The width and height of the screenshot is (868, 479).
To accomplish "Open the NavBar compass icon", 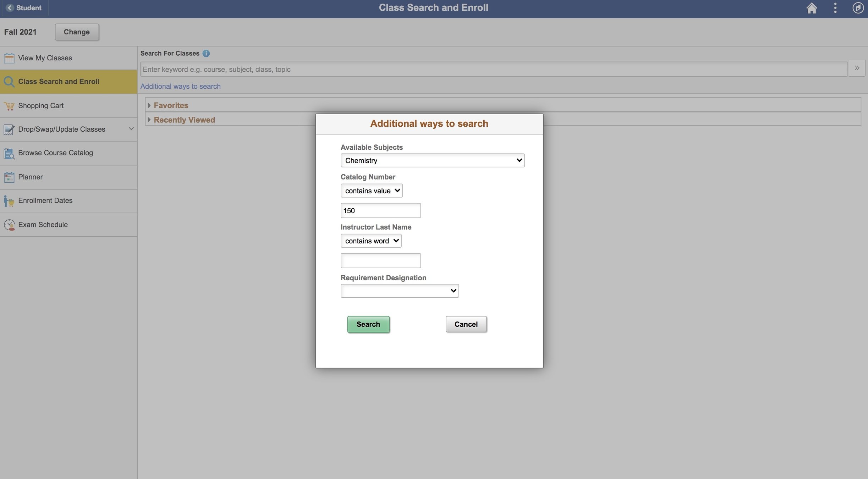I will coord(858,8).
